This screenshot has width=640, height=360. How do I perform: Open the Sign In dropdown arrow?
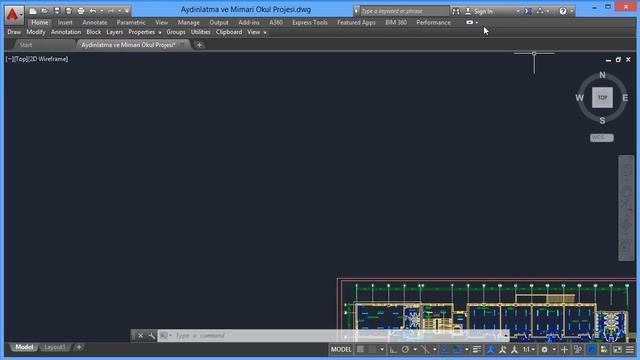coord(518,11)
